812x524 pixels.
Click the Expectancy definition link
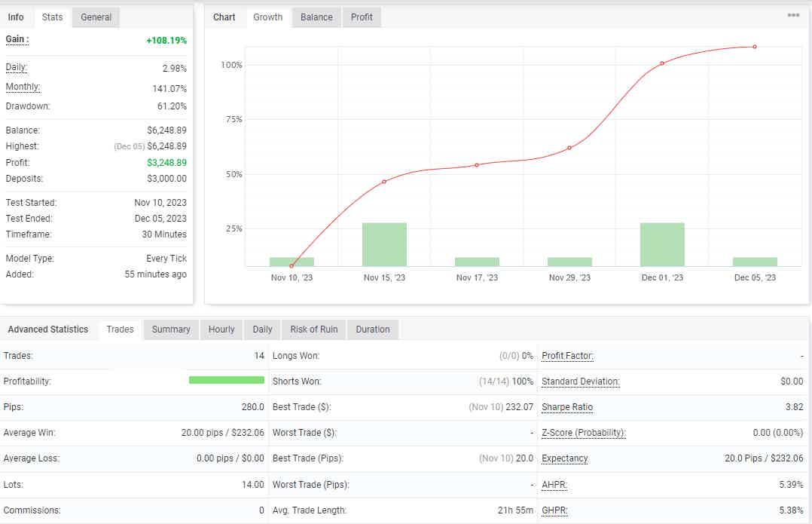[x=564, y=458]
